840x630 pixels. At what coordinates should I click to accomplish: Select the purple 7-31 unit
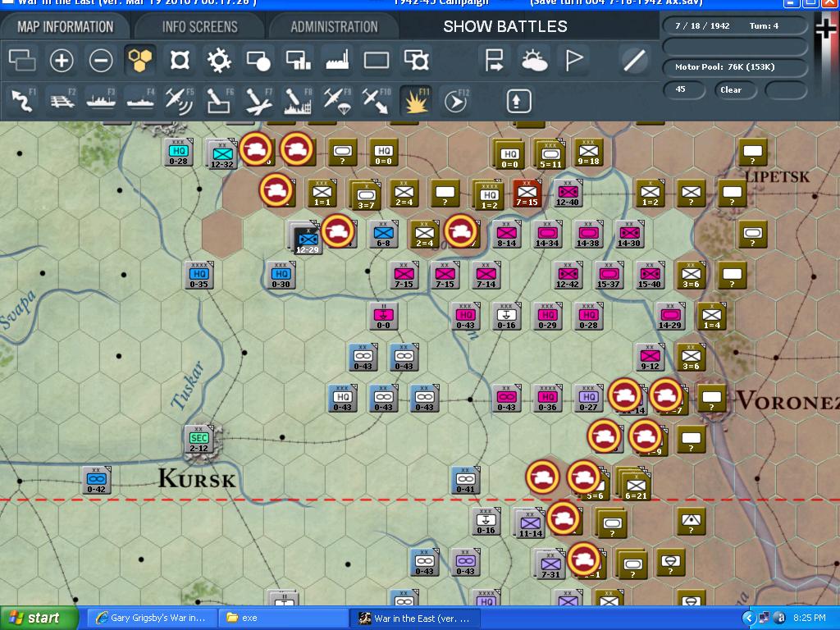pos(550,564)
